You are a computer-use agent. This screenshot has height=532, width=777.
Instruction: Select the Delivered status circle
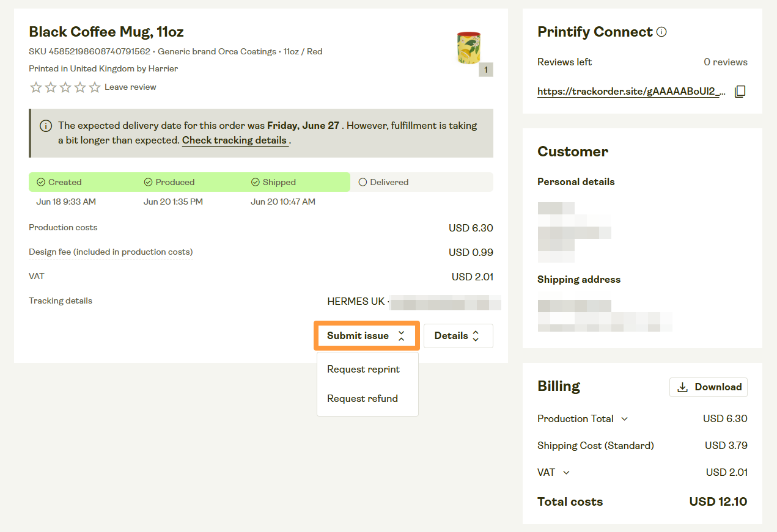pyautogui.click(x=363, y=181)
